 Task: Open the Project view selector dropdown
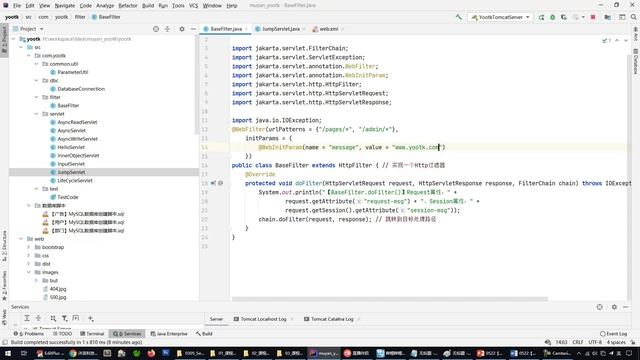tap(28, 29)
